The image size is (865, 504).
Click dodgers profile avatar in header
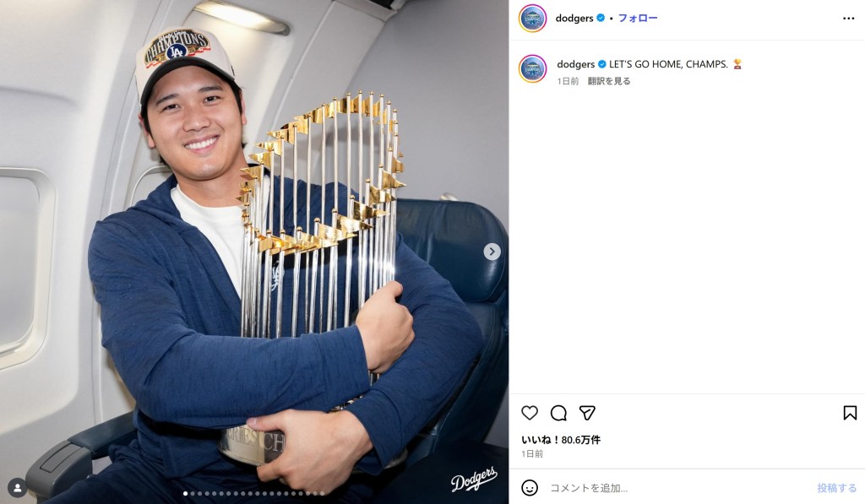click(x=532, y=19)
